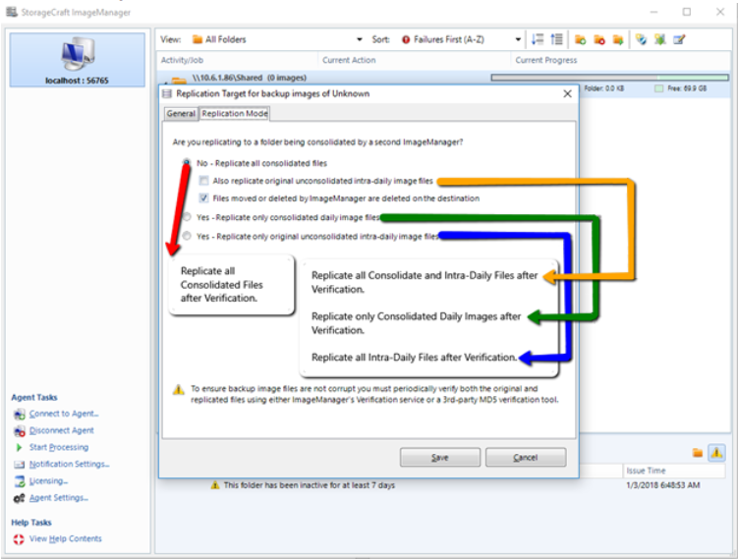Click the warning icon beside inactive folder message
Viewport: 738px width, 560px height.
[215, 485]
